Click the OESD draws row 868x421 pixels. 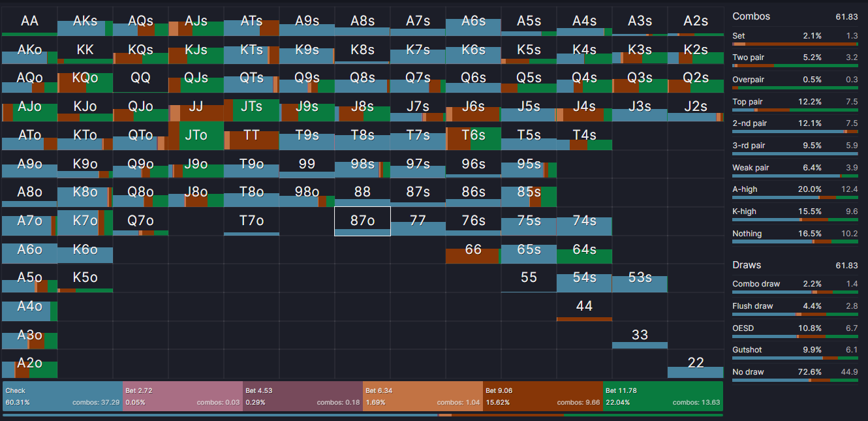[x=770, y=328]
